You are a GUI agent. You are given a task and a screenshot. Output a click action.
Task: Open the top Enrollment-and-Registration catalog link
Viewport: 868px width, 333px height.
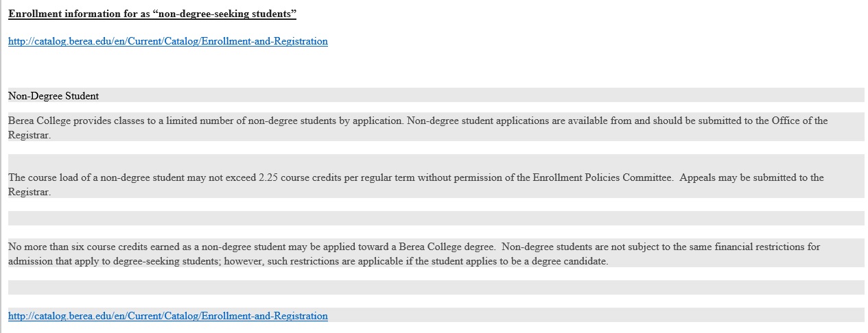[x=168, y=41]
